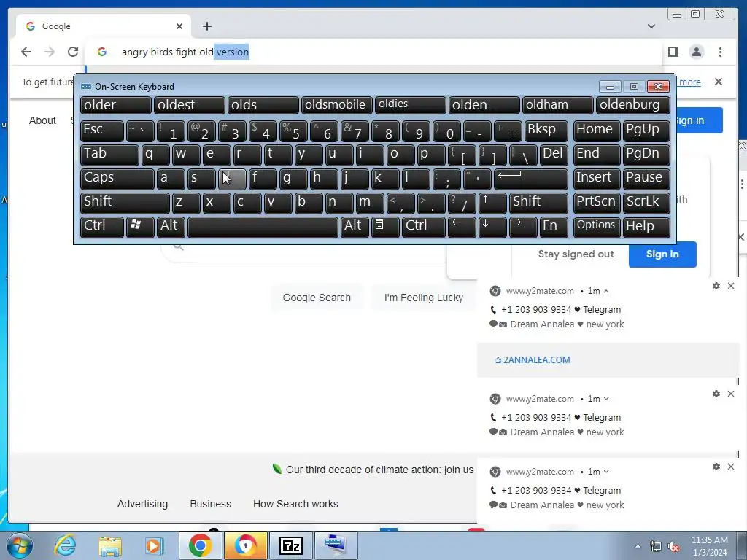This screenshot has width=747, height=560.
Task: Close the third y2mate notification
Action: click(731, 467)
